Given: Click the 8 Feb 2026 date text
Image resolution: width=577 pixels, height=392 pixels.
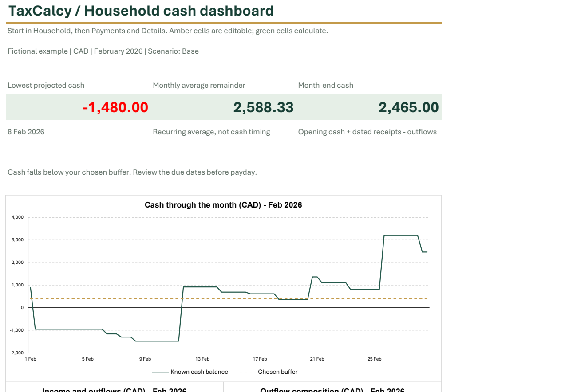Looking at the screenshot, I should tap(26, 132).
